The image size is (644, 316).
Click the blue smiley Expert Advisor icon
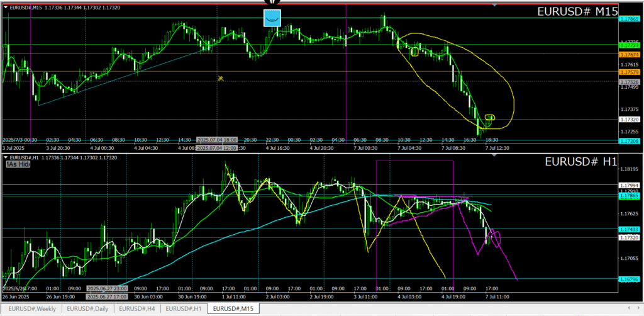coord(272,18)
